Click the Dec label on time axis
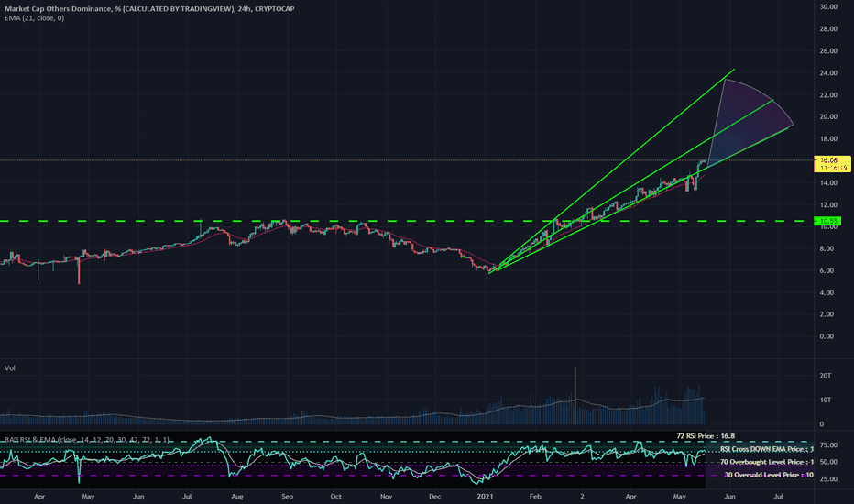Viewport: 854px width, 504px height. [x=434, y=497]
